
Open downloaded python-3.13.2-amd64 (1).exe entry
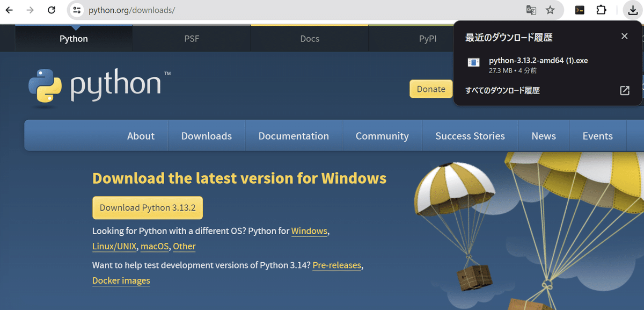[547, 65]
